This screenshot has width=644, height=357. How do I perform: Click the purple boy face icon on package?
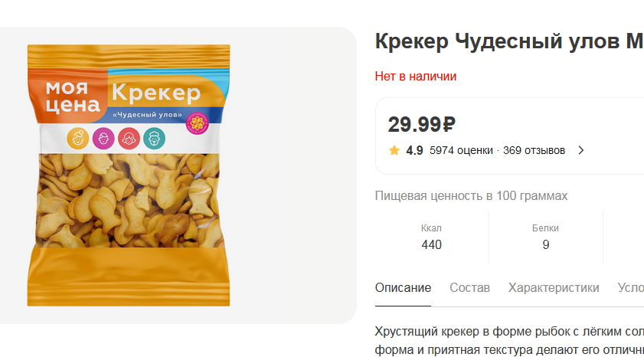click(x=103, y=138)
